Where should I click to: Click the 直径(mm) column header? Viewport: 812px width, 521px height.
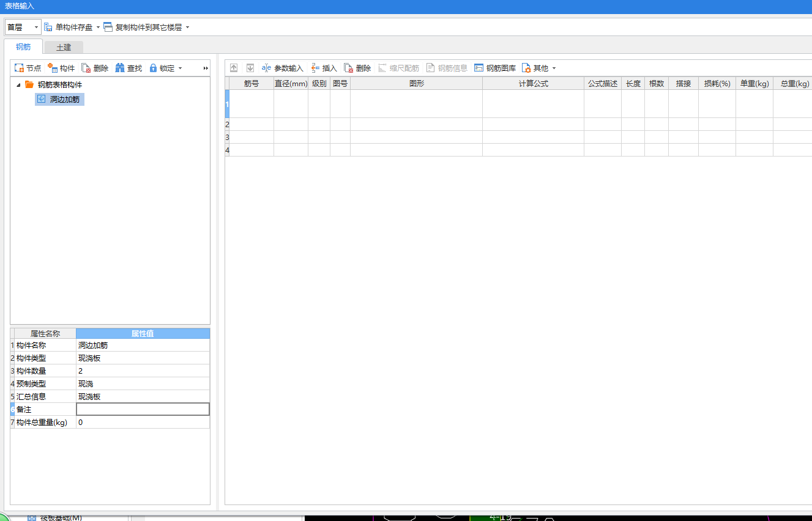[291, 84]
